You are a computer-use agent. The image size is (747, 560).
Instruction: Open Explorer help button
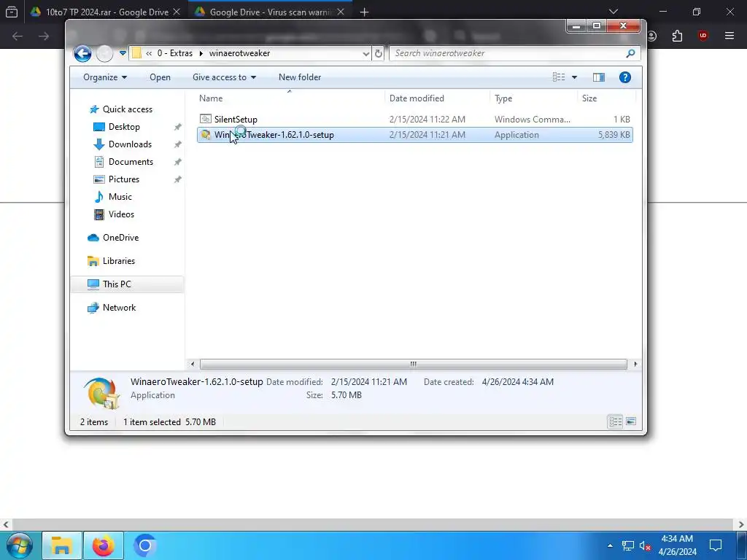coord(625,77)
